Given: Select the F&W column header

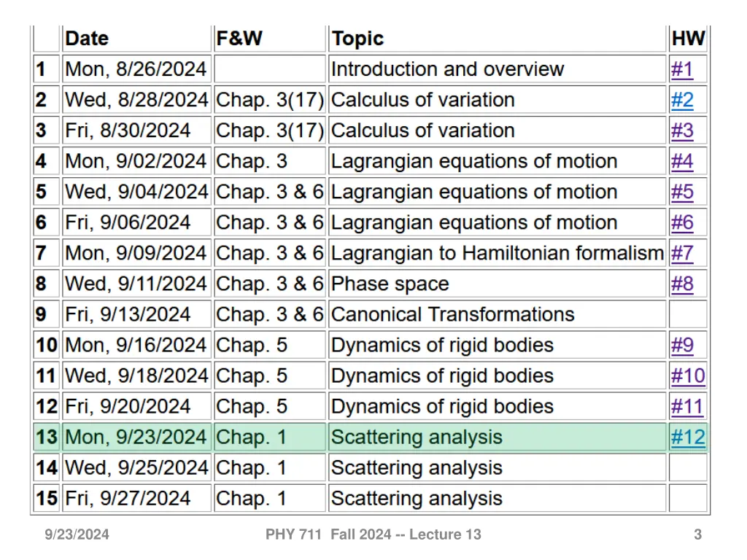Looking at the screenshot, I should [239, 39].
